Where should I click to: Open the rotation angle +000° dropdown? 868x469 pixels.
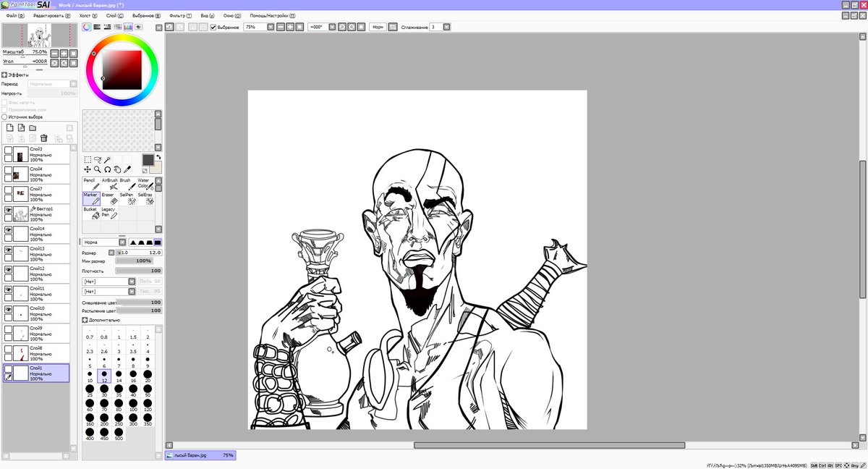[x=333, y=27]
